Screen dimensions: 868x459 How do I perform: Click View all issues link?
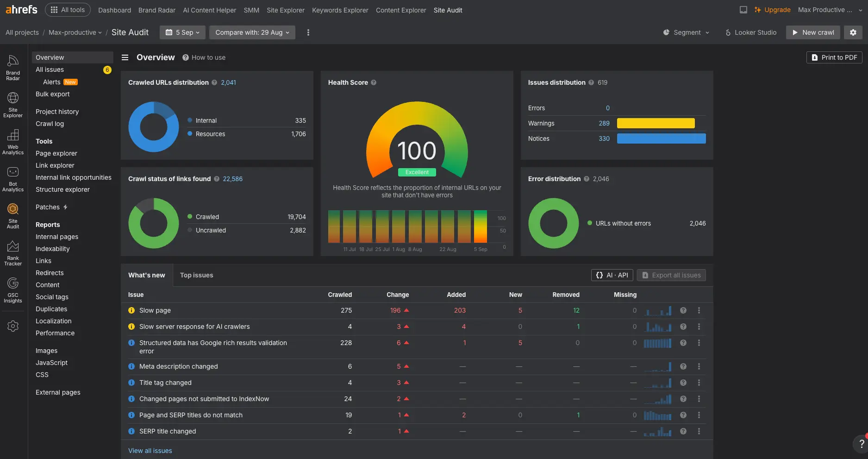pos(150,451)
